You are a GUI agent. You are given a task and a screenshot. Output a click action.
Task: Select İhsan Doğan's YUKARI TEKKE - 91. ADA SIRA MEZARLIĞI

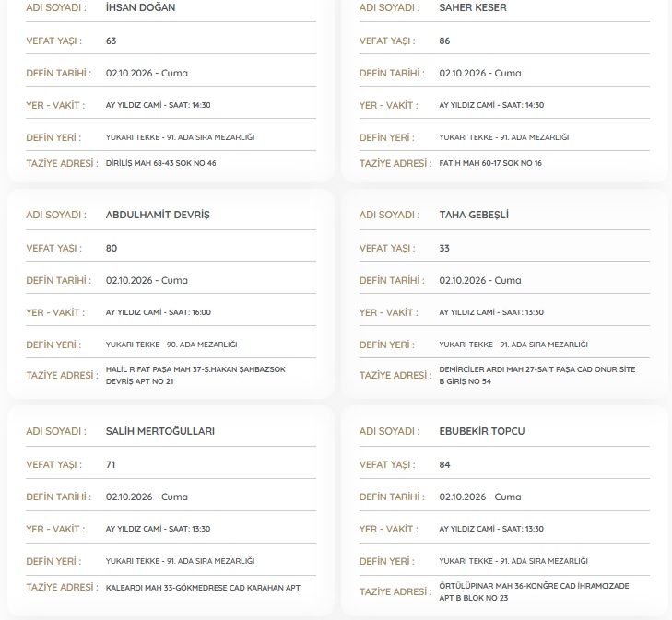pyautogui.click(x=180, y=137)
